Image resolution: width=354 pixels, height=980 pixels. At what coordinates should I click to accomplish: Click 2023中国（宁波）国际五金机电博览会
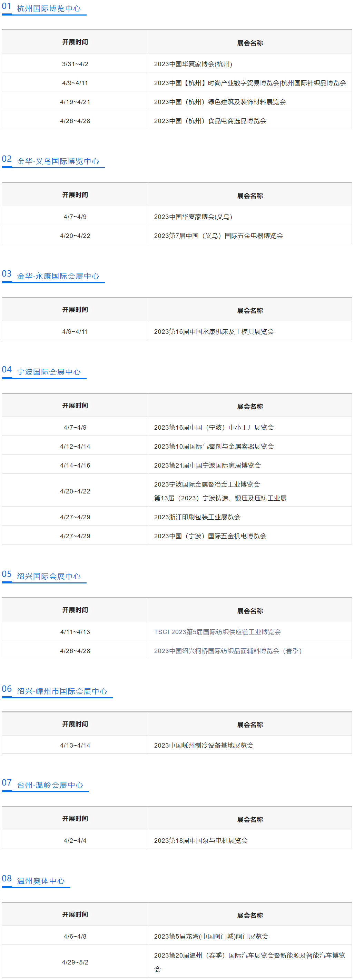[x=210, y=537]
